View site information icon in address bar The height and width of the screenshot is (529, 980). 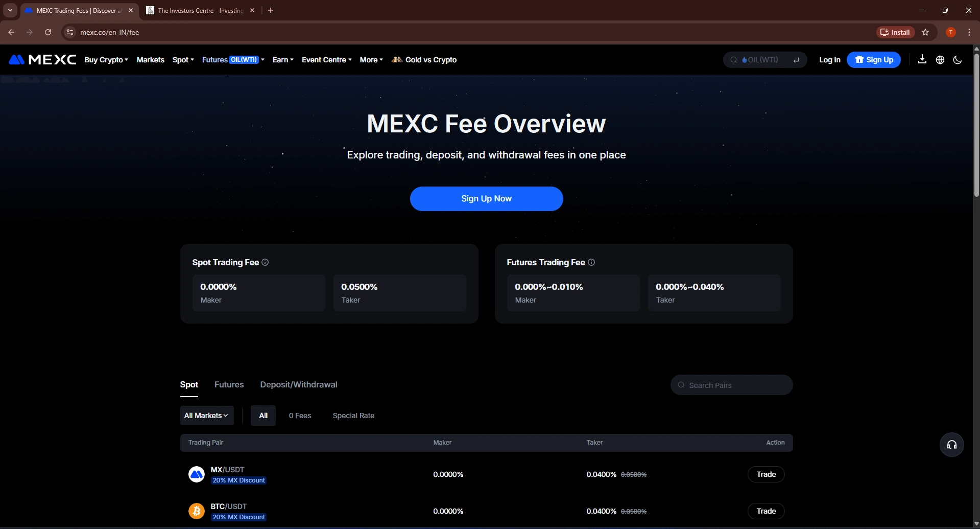click(x=70, y=32)
